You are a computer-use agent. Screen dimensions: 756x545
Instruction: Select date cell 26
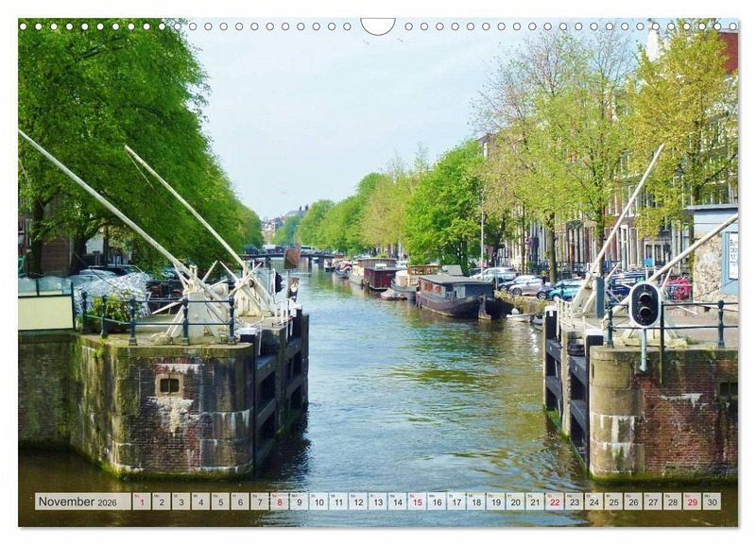pos(634,502)
